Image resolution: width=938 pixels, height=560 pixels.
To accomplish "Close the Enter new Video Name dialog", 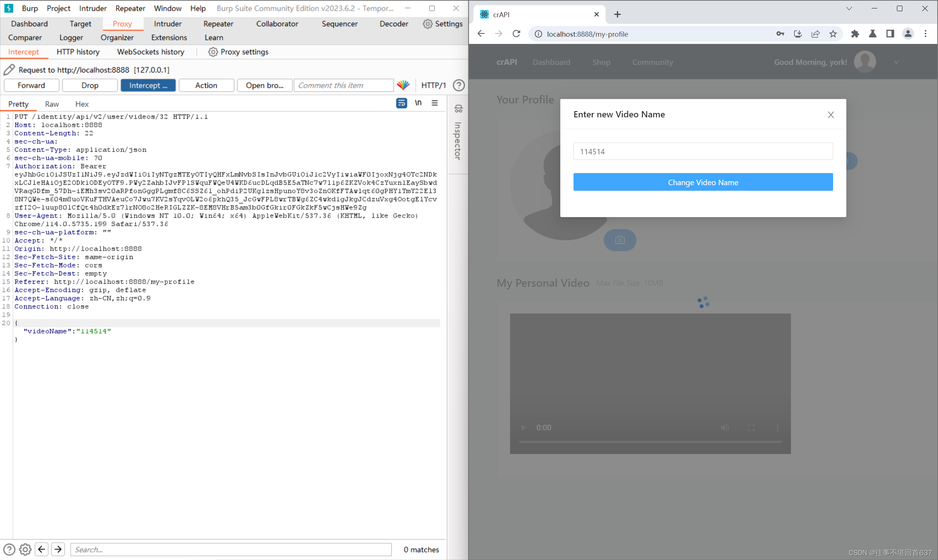I will coord(831,115).
